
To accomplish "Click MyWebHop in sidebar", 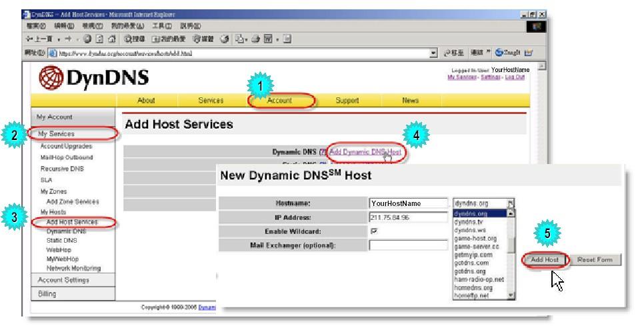I will click(x=63, y=259).
